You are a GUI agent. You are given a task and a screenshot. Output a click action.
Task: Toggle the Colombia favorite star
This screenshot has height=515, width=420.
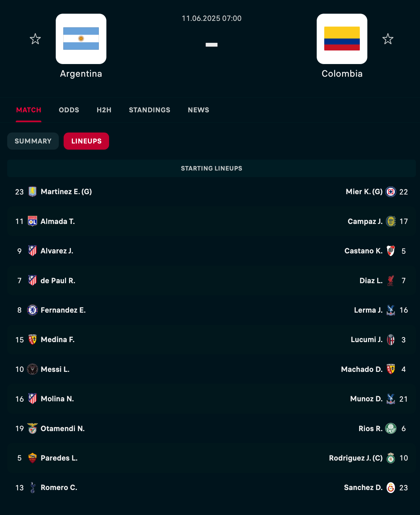388,39
